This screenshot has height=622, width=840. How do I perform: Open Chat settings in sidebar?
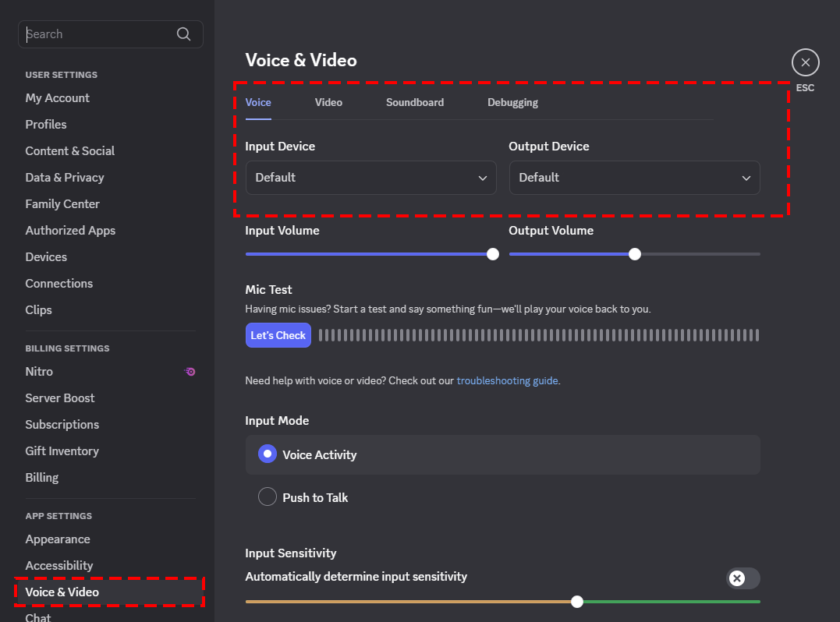tap(38, 617)
